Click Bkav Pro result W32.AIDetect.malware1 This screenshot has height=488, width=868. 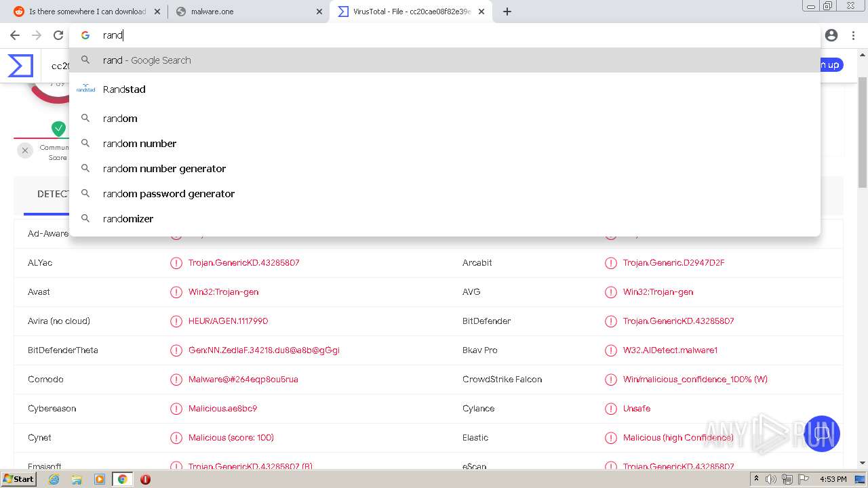point(670,350)
